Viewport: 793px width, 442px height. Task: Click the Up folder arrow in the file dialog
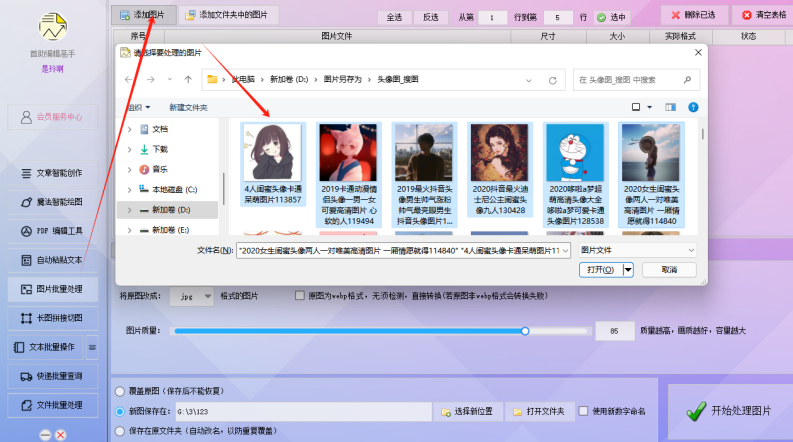188,79
